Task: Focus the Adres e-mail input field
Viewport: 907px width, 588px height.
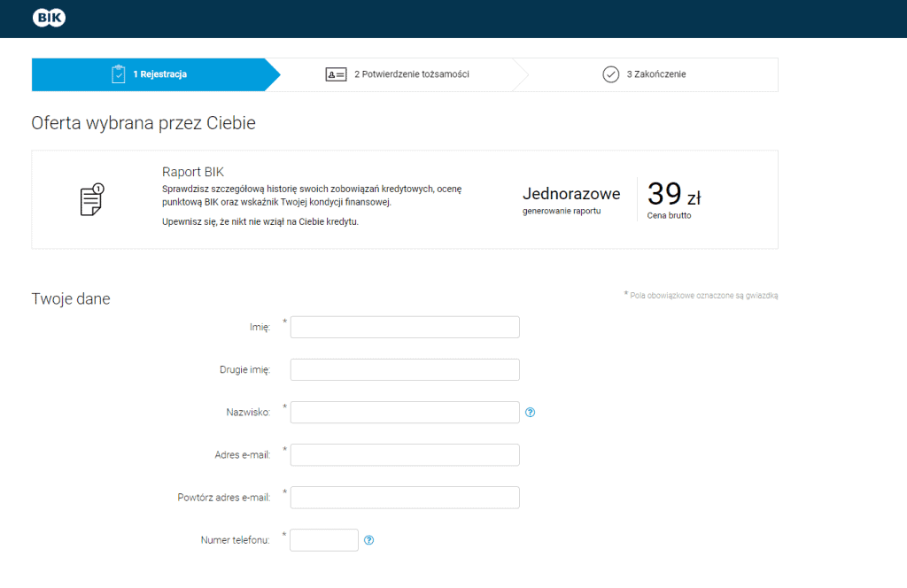Action: pyautogui.click(x=405, y=455)
